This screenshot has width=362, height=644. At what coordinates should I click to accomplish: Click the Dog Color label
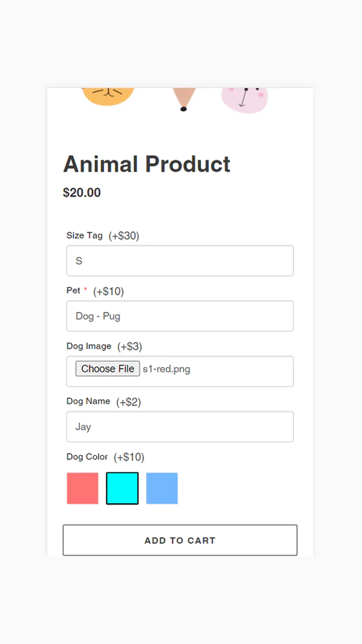(x=87, y=457)
